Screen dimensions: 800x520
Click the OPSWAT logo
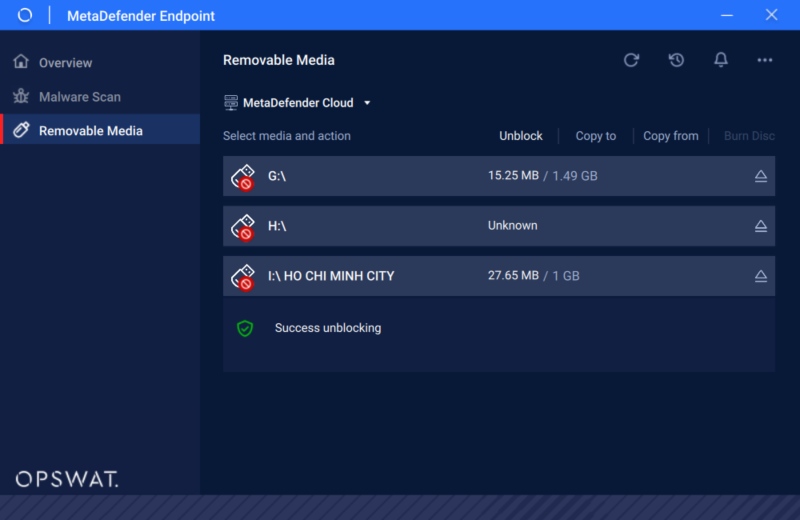point(67,479)
